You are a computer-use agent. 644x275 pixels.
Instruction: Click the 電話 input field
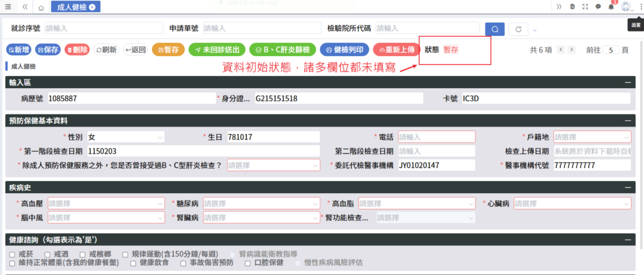click(435, 137)
